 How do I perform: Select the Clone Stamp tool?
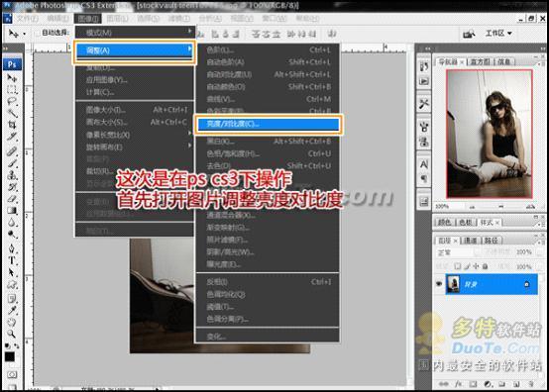(x=12, y=175)
